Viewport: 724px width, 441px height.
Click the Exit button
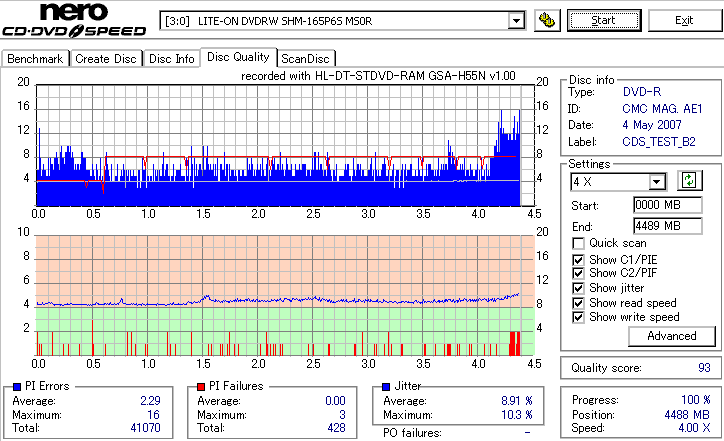(684, 20)
